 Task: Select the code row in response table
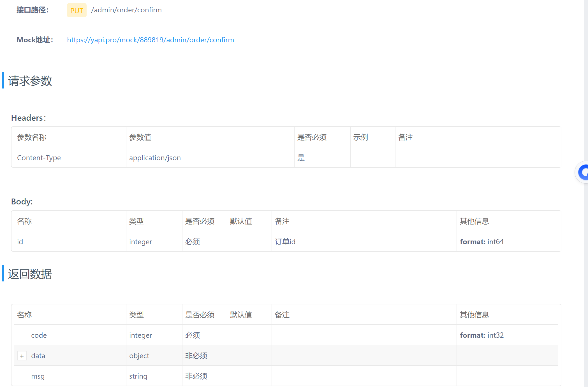click(x=39, y=335)
